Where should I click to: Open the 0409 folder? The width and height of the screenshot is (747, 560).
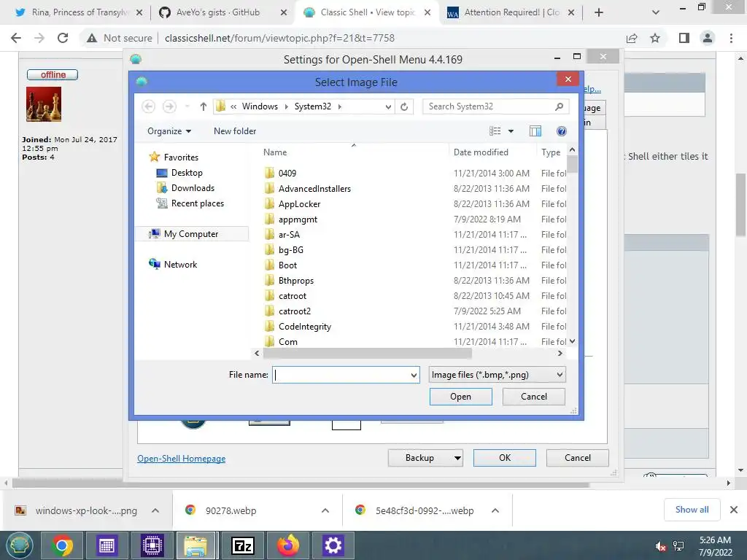point(287,174)
